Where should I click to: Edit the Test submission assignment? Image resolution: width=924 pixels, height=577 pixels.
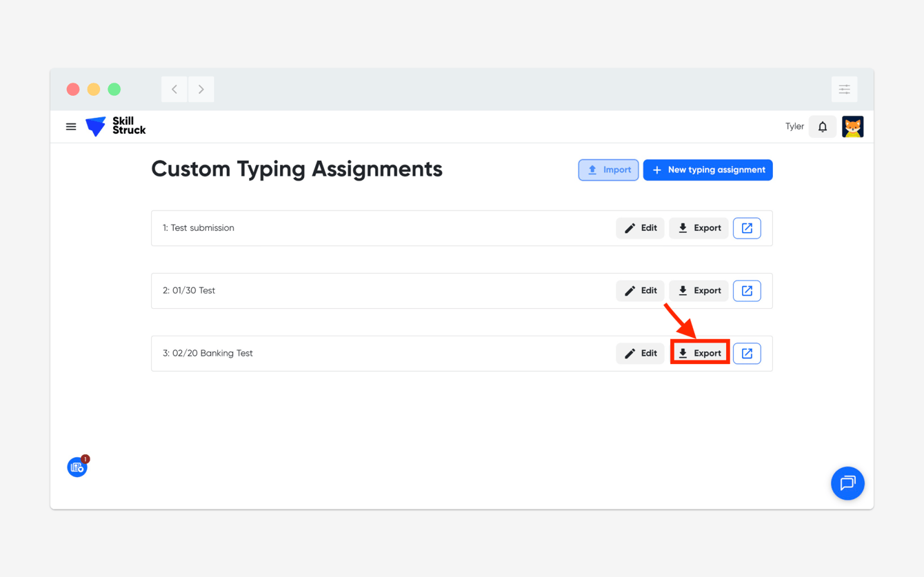coord(640,228)
